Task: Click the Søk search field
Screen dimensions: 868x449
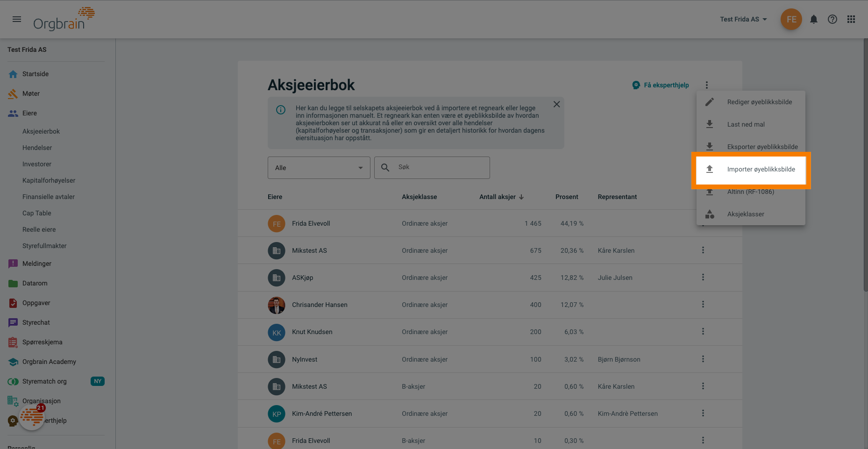Action: pyautogui.click(x=432, y=168)
